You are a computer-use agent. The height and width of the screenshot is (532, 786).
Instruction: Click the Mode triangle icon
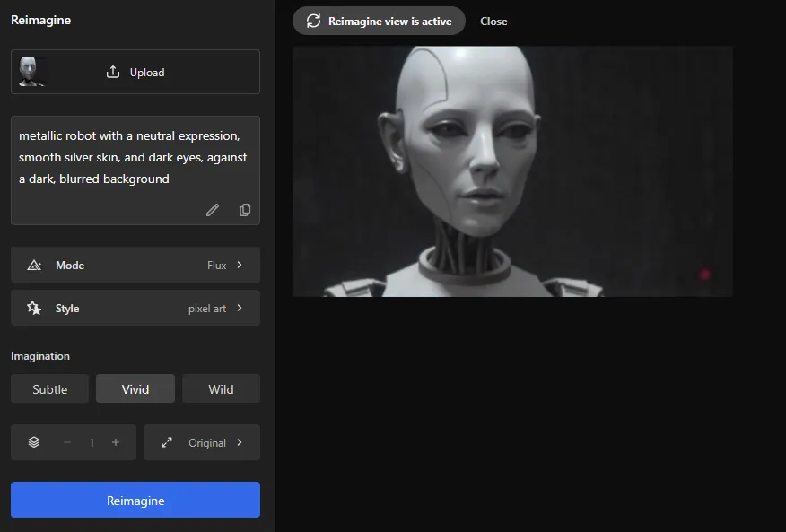(x=34, y=265)
